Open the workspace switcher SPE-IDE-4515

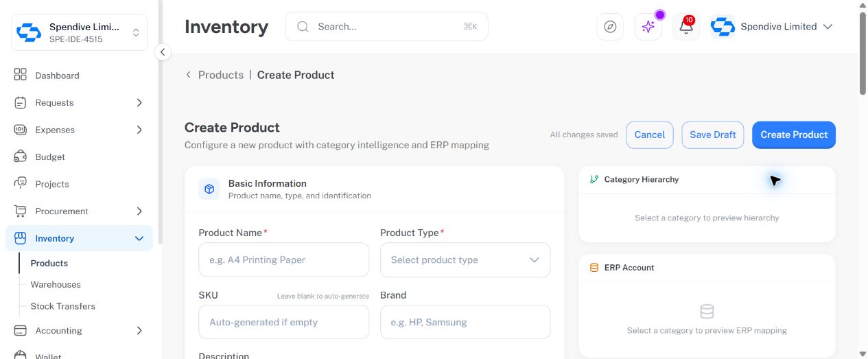coord(80,32)
